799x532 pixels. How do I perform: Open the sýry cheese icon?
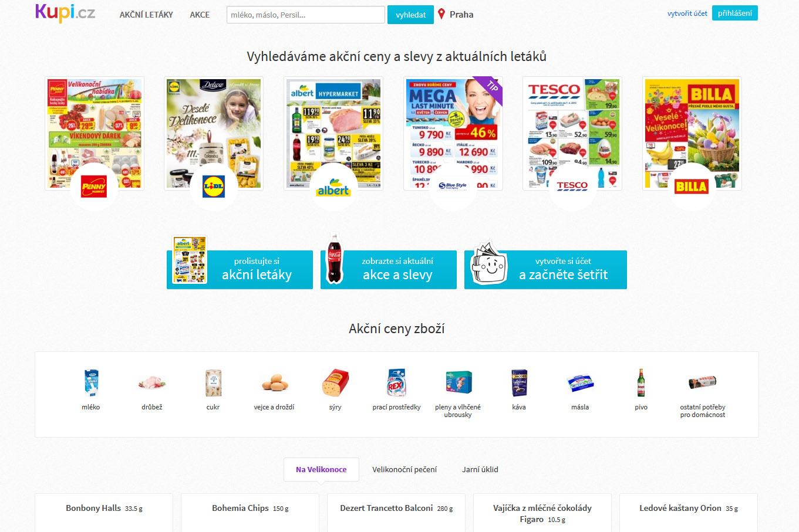(x=335, y=384)
